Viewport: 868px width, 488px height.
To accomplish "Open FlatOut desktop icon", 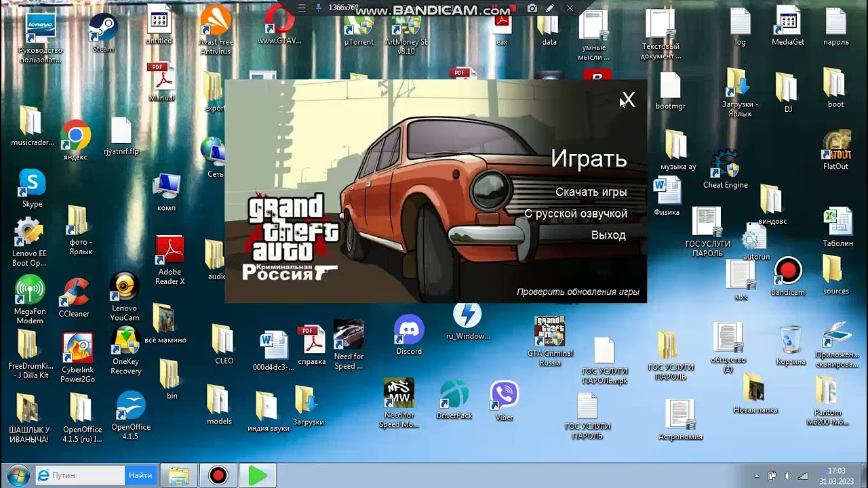I will click(835, 150).
